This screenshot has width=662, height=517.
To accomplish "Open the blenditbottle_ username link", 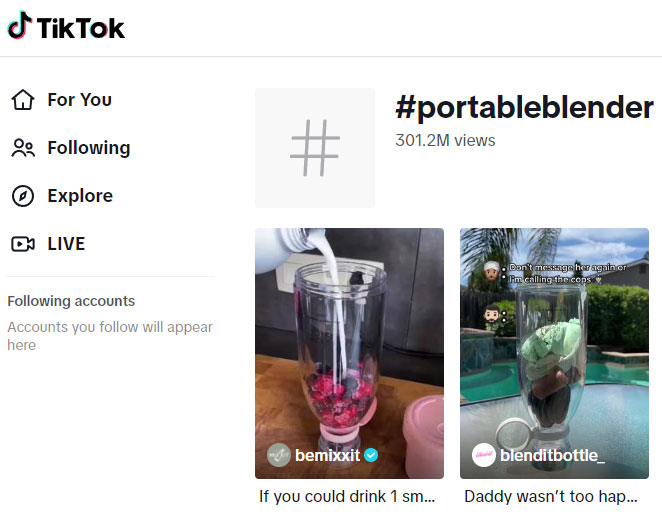I will point(552,455).
